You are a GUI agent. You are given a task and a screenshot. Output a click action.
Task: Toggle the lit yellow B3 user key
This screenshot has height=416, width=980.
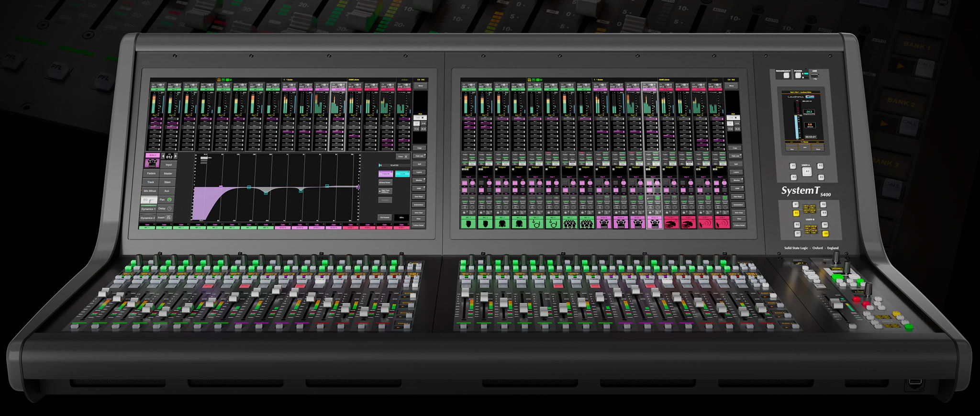point(796,213)
